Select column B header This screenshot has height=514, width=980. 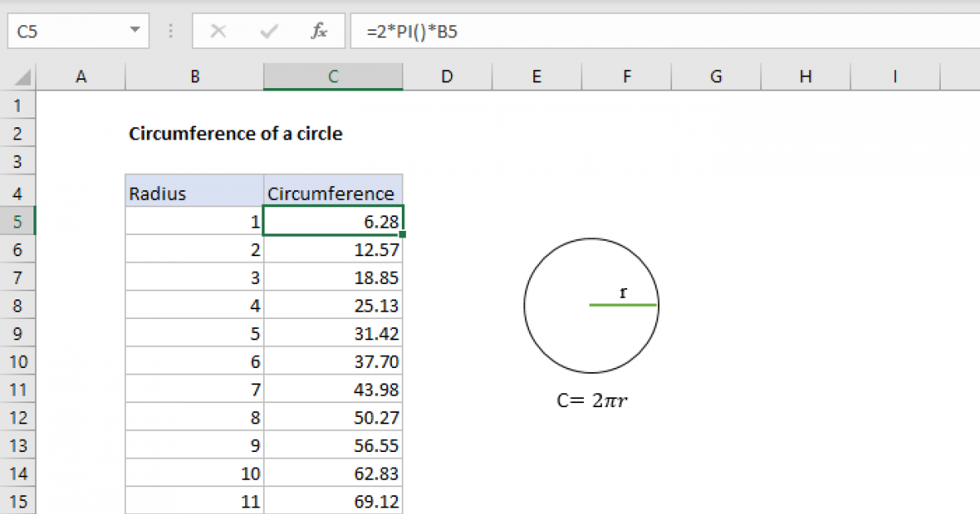coord(194,77)
